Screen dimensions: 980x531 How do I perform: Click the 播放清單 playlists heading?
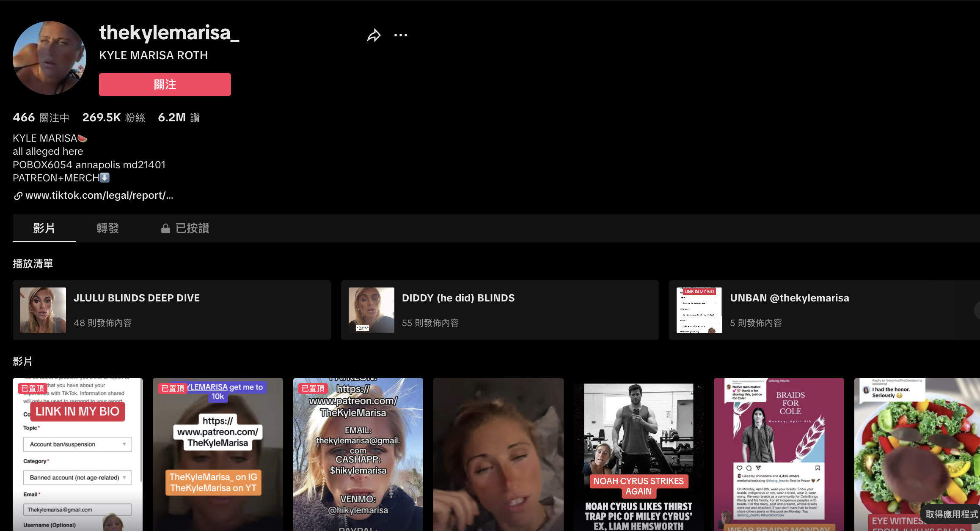(33, 264)
